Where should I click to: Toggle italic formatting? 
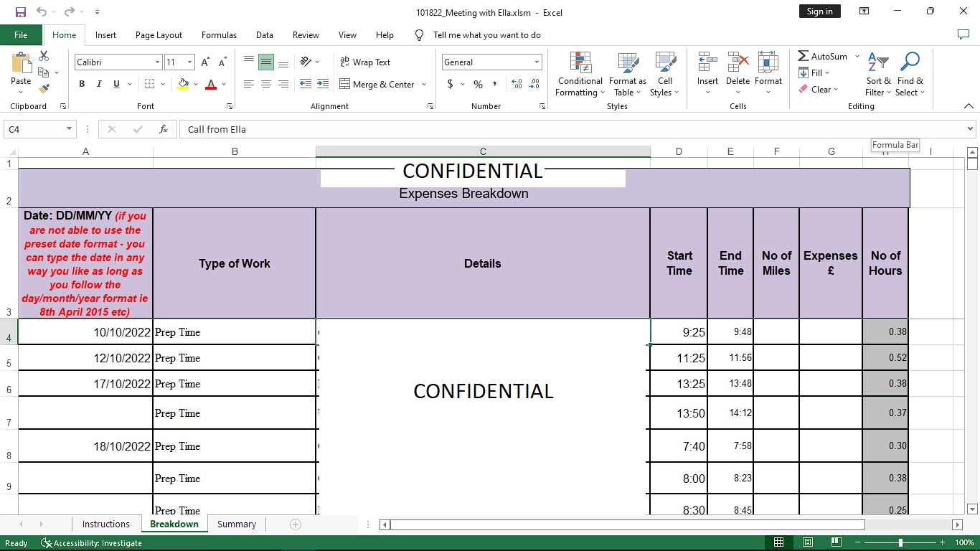pos(99,84)
